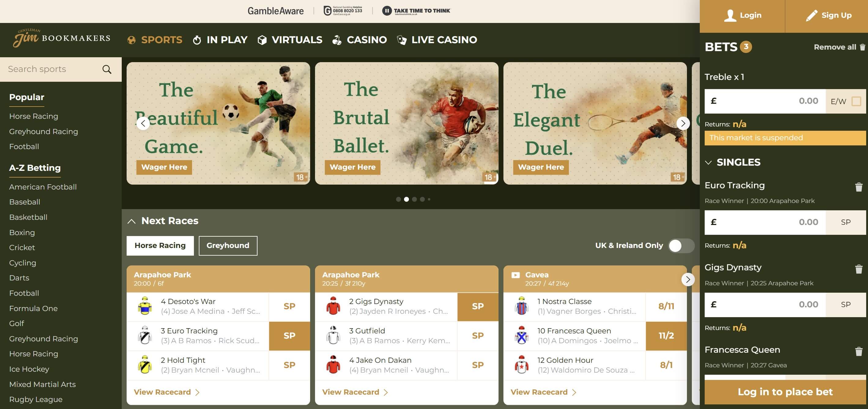The width and height of the screenshot is (868, 409).
Task: Click the Log in to place bet button
Action: click(x=785, y=392)
